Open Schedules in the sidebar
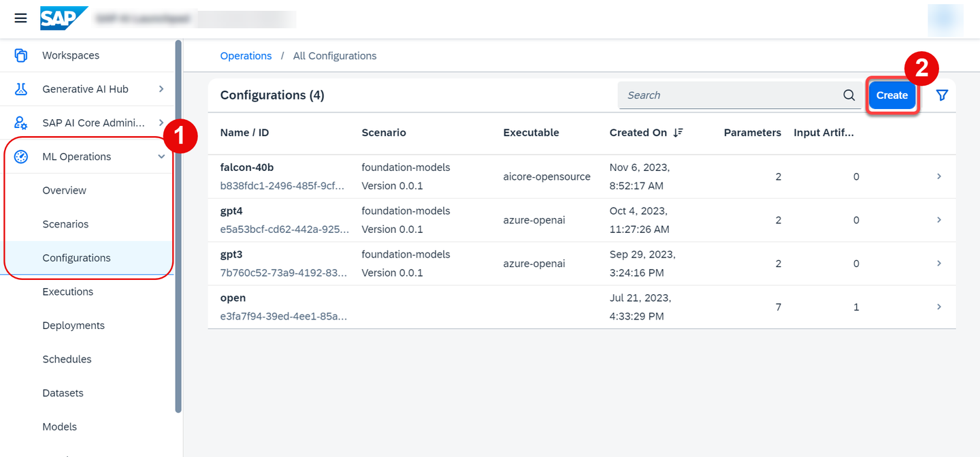Viewport: 980px width, 457px height. point(67,359)
